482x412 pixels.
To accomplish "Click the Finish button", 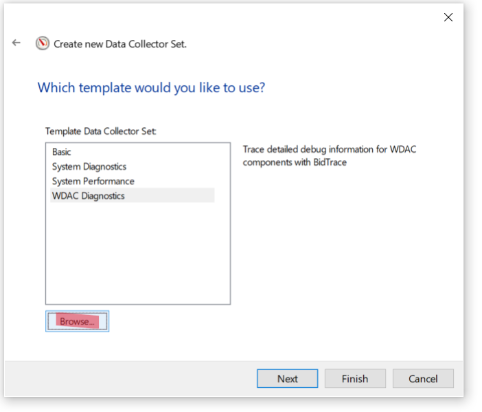I will [x=355, y=379].
